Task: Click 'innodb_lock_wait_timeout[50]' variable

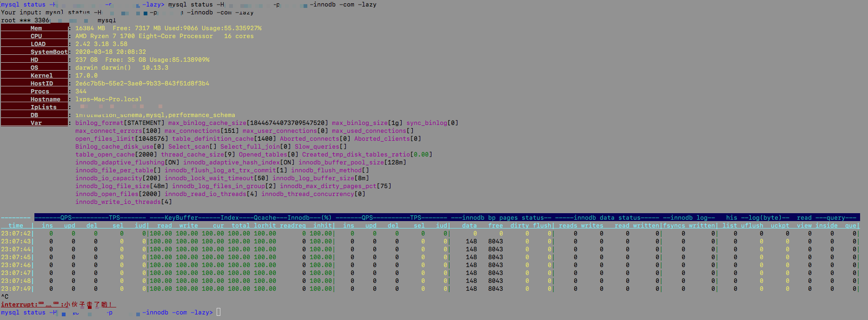Action: pyautogui.click(x=217, y=178)
